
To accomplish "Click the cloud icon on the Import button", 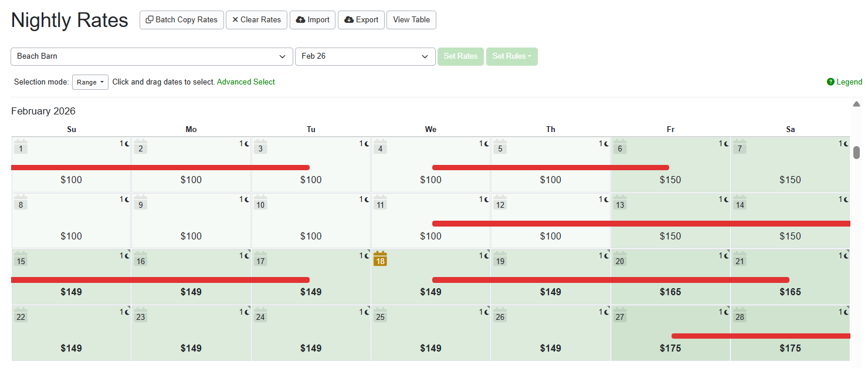I will tap(300, 19).
